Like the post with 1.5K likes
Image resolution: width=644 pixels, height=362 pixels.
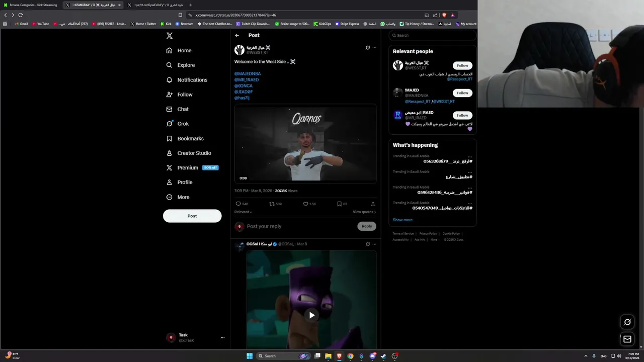pyautogui.click(x=305, y=204)
